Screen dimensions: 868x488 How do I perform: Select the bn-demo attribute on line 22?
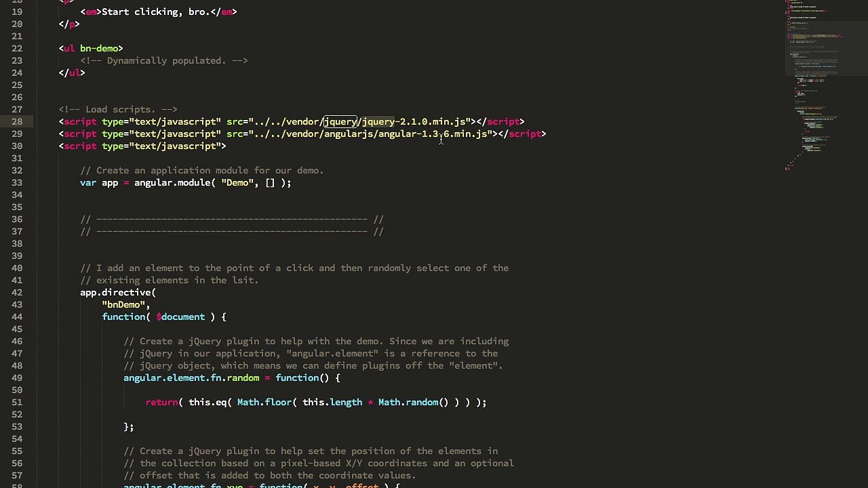pyautogui.click(x=99, y=49)
